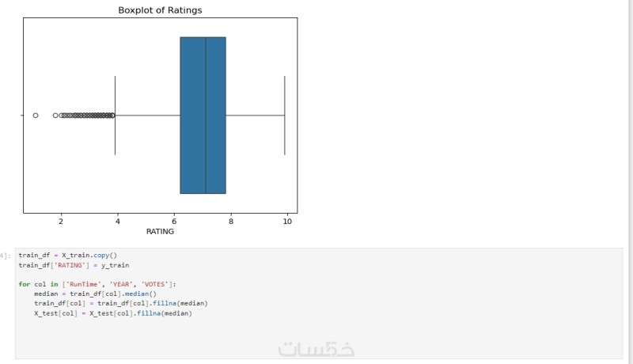Click the 'Boxplot of Ratings' chart title
Image resolution: width=633 pixels, height=364 pixels.
[x=160, y=10]
